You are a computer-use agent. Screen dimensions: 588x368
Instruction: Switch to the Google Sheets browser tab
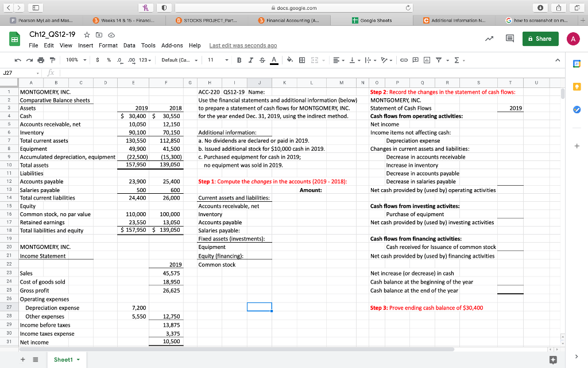(x=377, y=18)
